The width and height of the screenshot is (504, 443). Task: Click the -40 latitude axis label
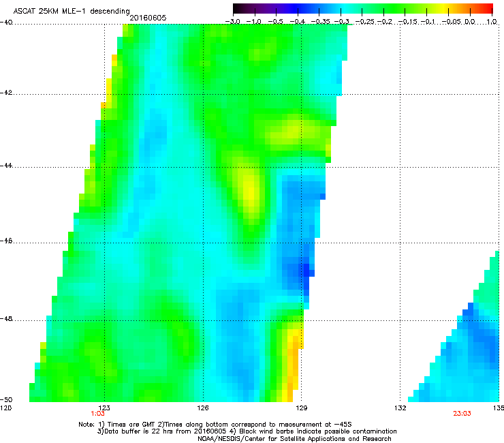6,22
